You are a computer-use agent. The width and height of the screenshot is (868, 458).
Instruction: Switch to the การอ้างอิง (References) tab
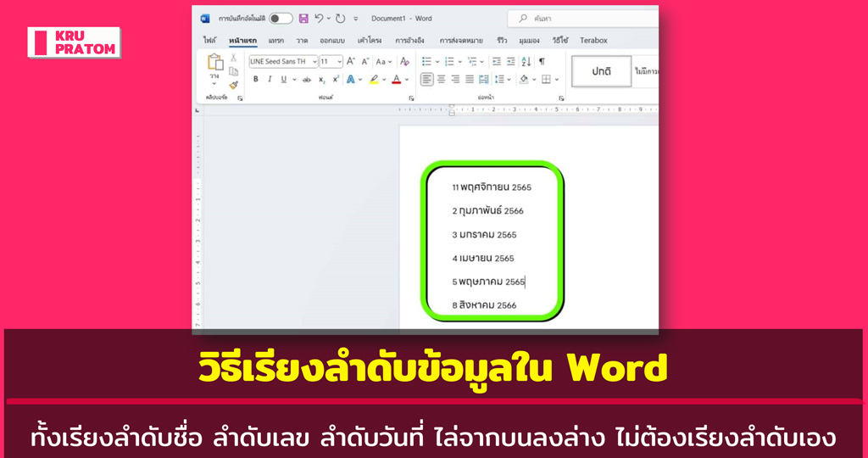[x=409, y=41]
